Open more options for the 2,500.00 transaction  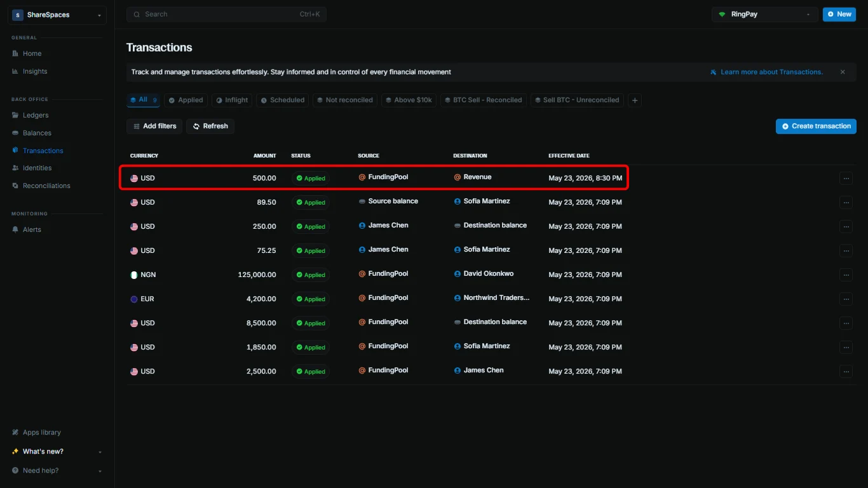846,372
